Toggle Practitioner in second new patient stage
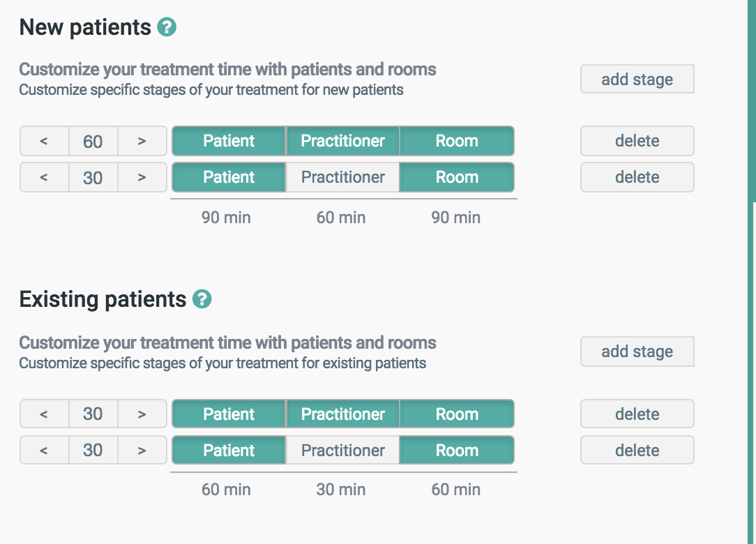 [x=342, y=177]
